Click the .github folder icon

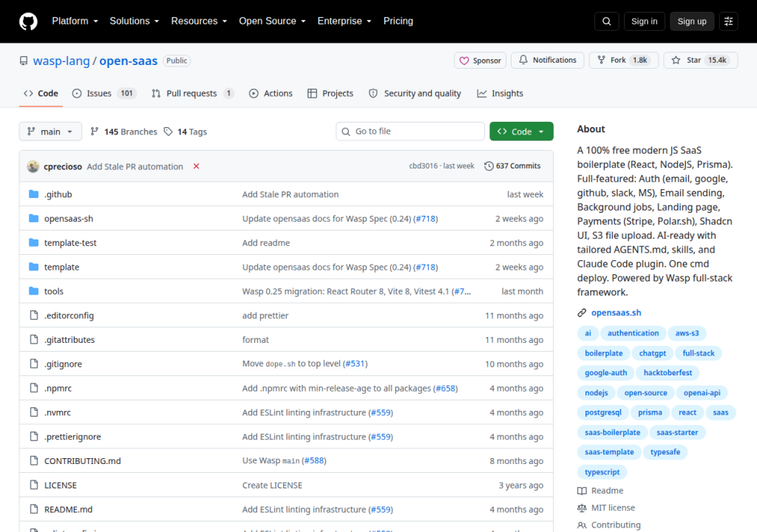click(33, 194)
